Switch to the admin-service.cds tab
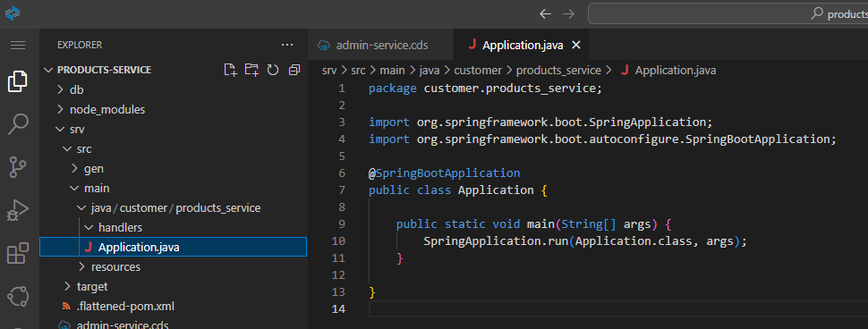868x329 pixels. click(x=381, y=46)
